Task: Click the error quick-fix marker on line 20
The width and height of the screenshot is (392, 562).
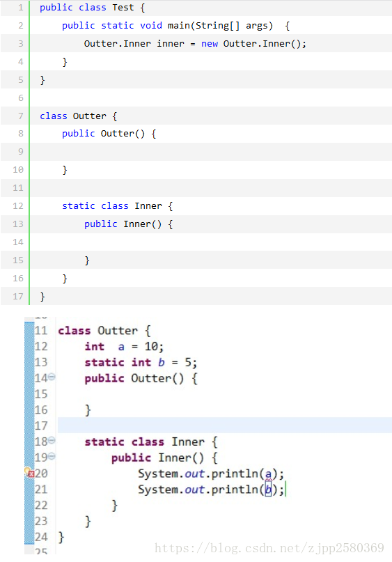Action: pos(29,473)
